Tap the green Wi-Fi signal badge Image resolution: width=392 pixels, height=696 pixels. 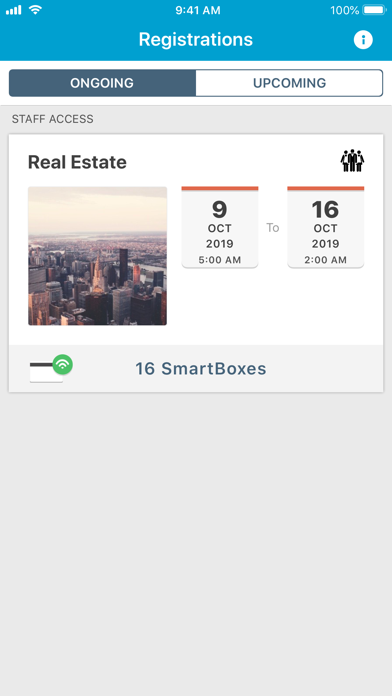click(63, 364)
